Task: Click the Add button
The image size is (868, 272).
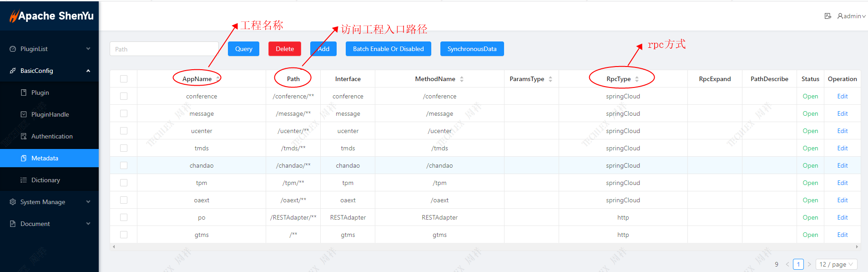Action: [x=323, y=49]
